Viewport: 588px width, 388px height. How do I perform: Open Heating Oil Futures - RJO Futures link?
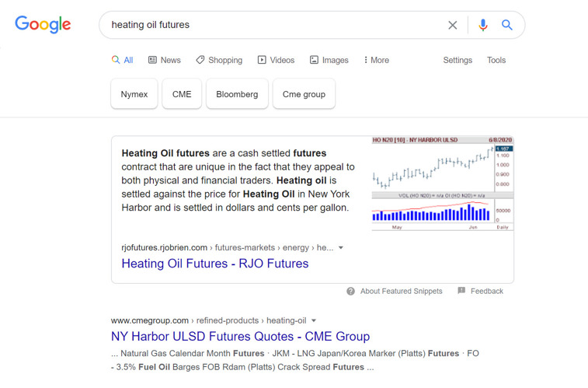(215, 264)
